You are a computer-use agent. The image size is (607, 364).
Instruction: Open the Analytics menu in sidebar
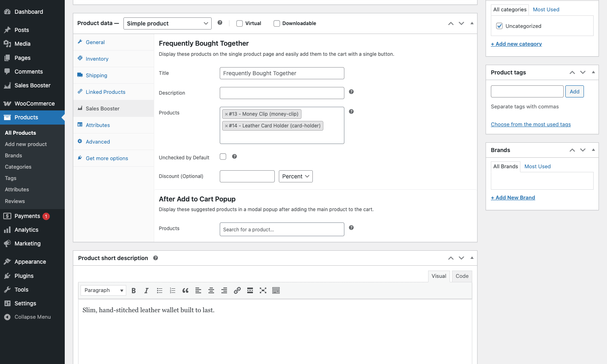pyautogui.click(x=32, y=230)
